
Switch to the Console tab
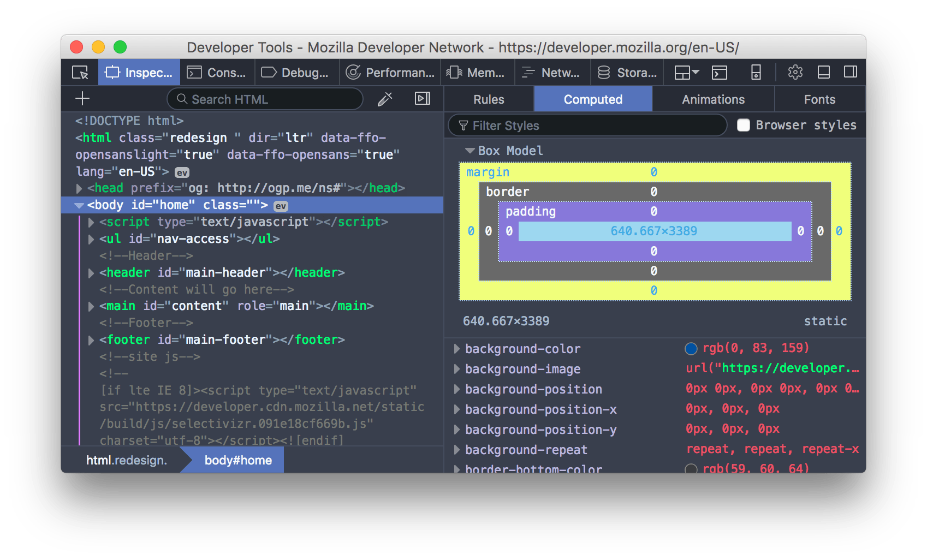pyautogui.click(x=216, y=73)
